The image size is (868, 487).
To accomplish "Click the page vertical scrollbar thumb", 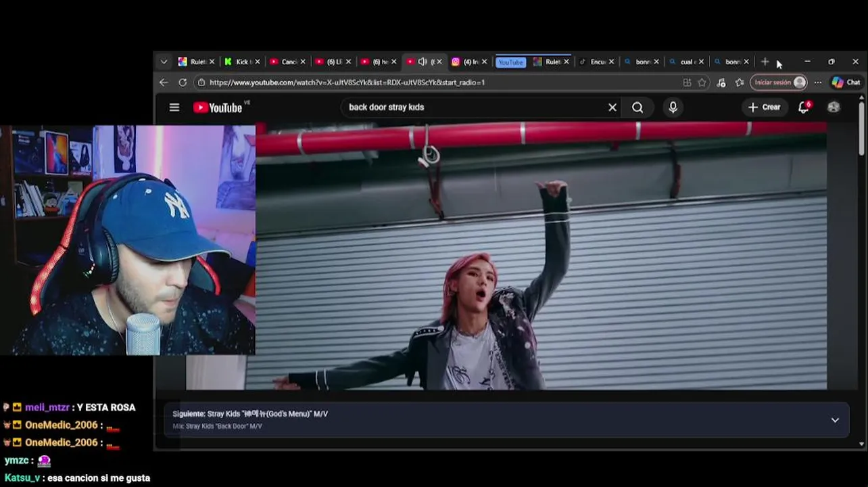I will click(861, 128).
